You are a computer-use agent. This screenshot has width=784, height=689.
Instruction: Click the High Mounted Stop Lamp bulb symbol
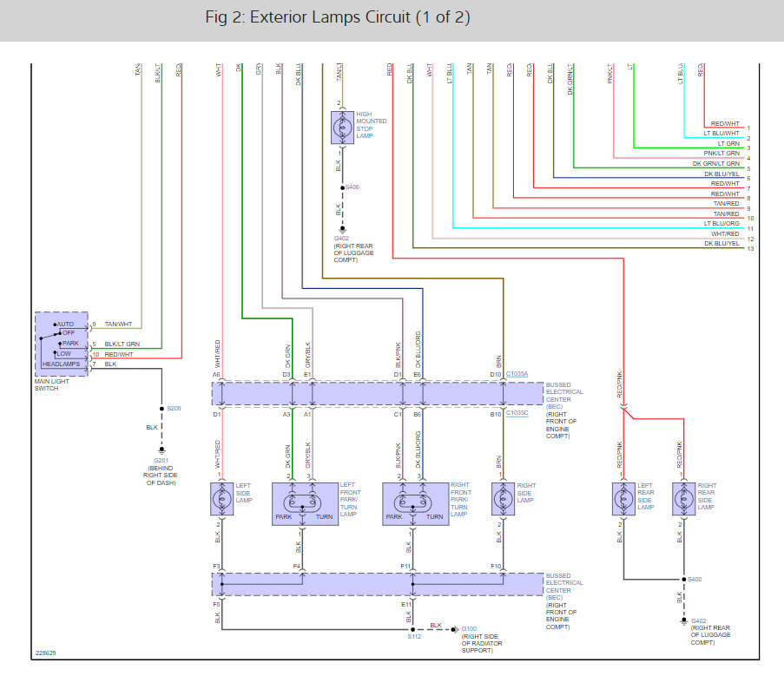click(342, 128)
